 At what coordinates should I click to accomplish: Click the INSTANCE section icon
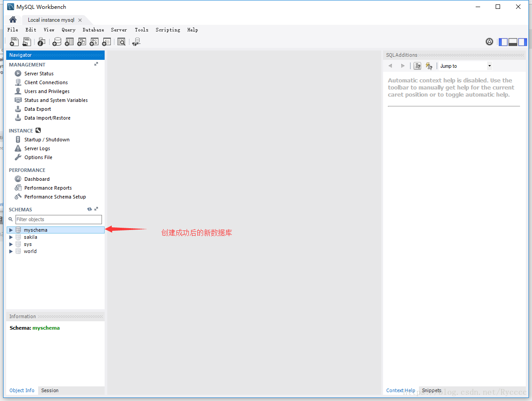coord(38,131)
